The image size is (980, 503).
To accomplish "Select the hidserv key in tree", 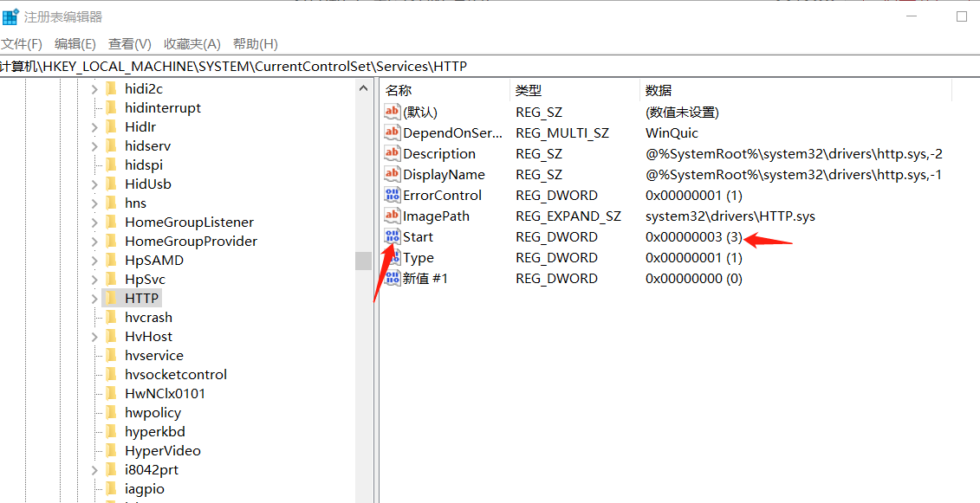I will click(x=147, y=146).
